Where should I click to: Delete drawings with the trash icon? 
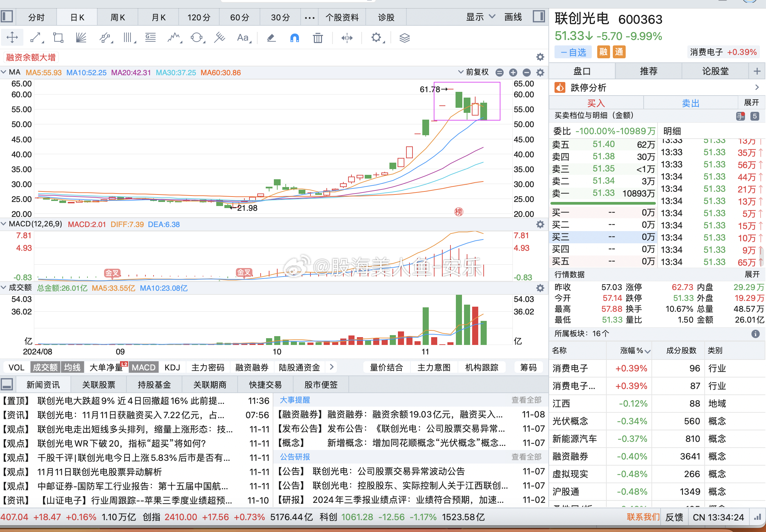(318, 38)
